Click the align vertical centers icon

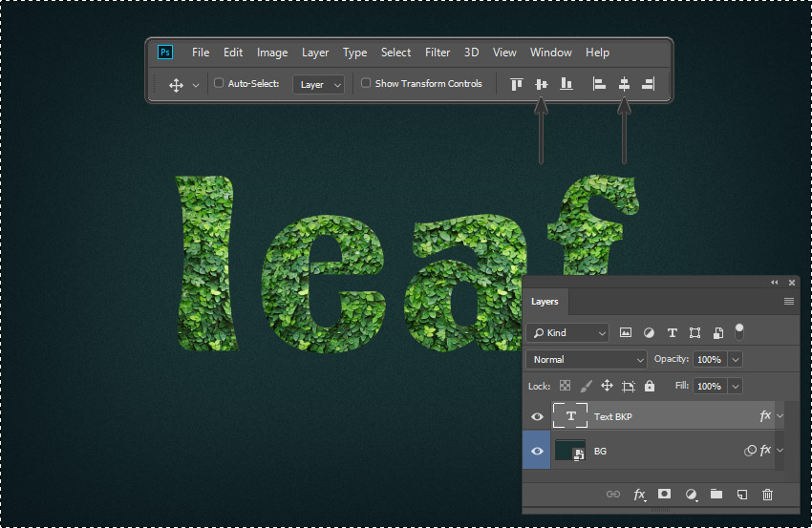[541, 84]
